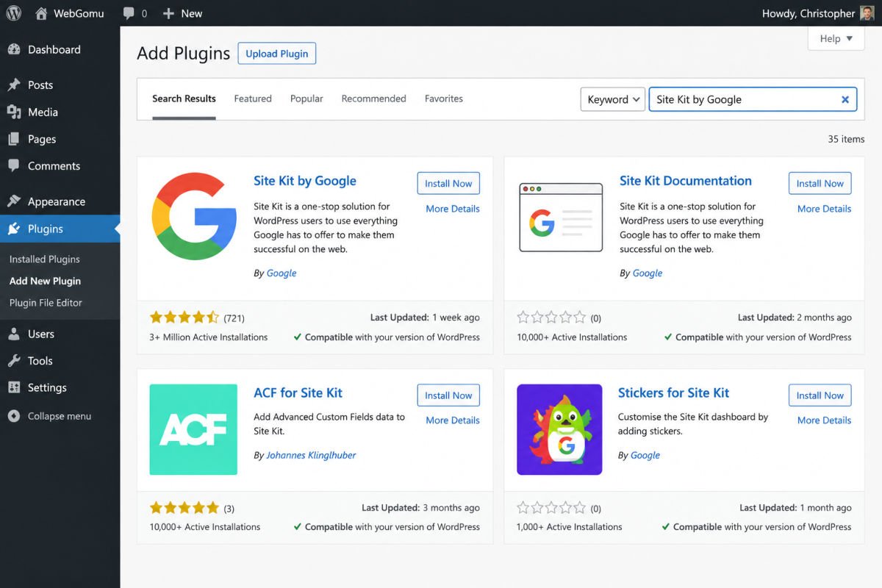Switch to the Popular tab
Viewport: 882px width, 588px height.
point(306,98)
